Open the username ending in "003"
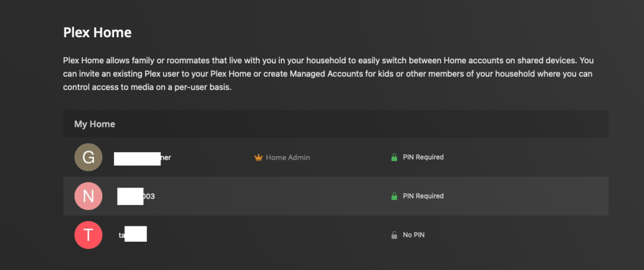Viewport: 644px width, 270px height. pos(136,196)
